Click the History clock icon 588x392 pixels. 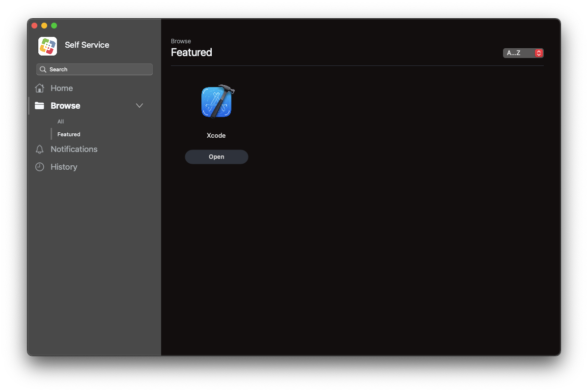coord(39,167)
